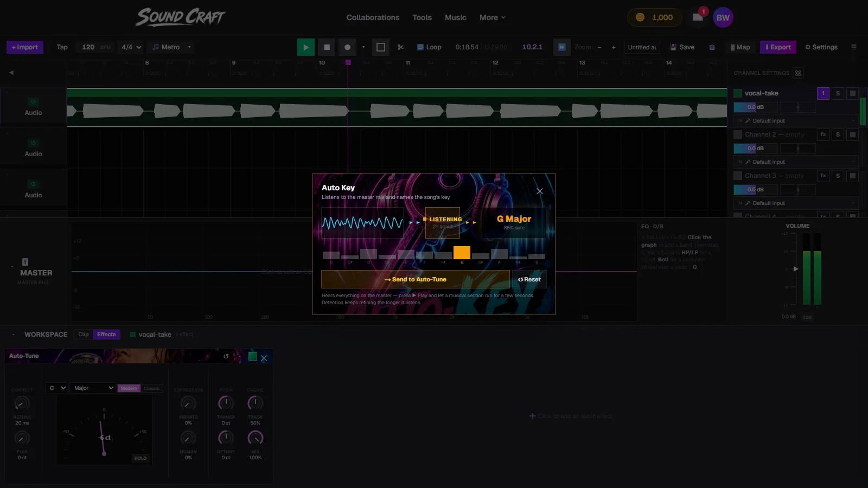Export the project
This screenshot has width=868, height=488.
tap(778, 47)
